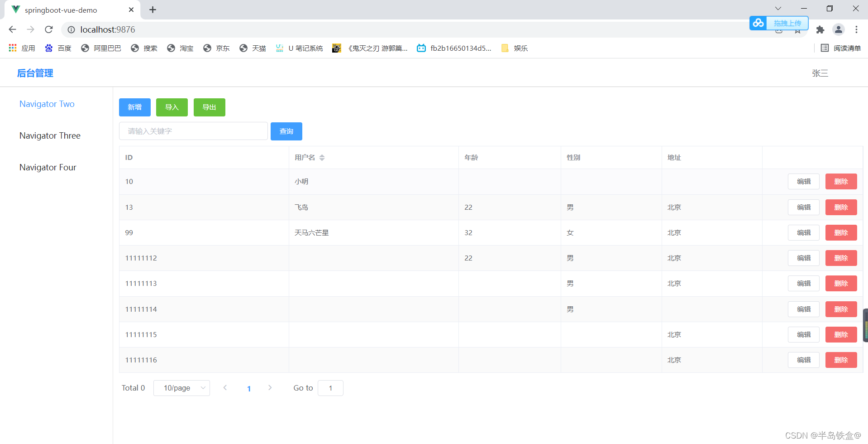
Task: Delete the 飞鸟 row
Action: click(x=841, y=207)
